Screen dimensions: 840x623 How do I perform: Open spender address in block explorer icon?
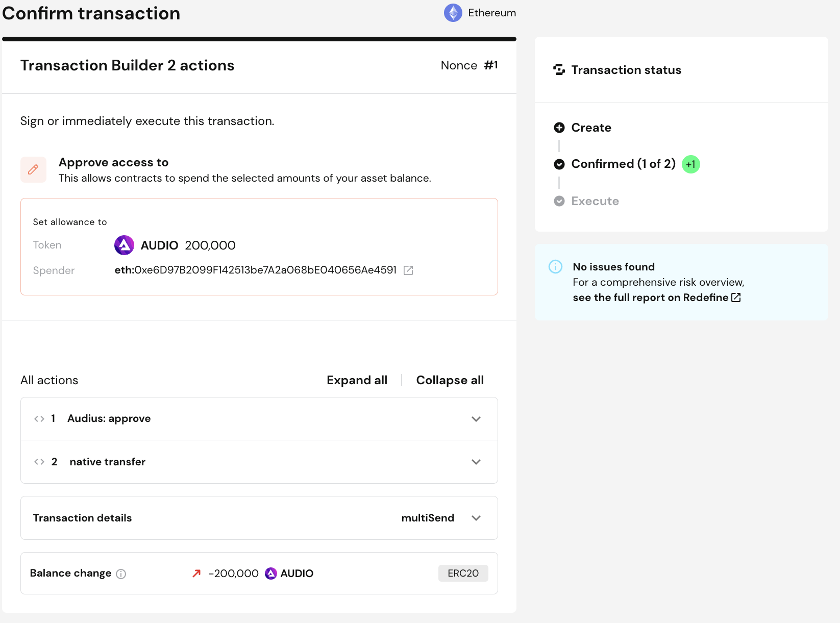tap(408, 270)
